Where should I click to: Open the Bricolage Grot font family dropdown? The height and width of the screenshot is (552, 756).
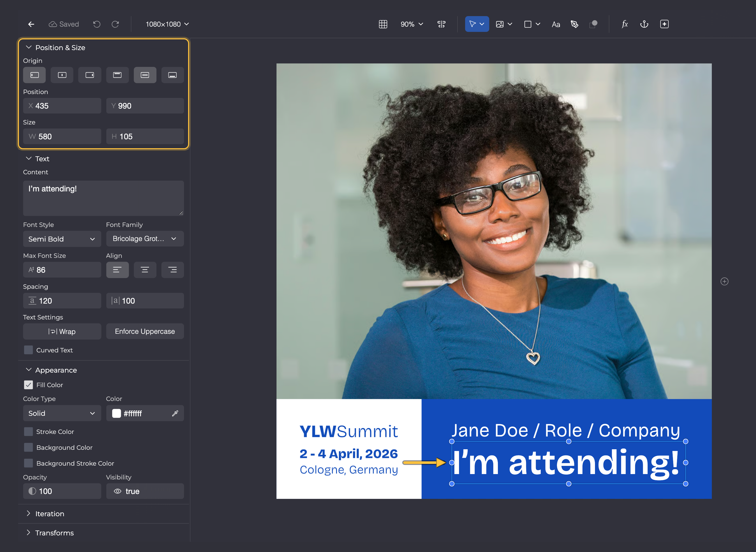[x=145, y=239]
